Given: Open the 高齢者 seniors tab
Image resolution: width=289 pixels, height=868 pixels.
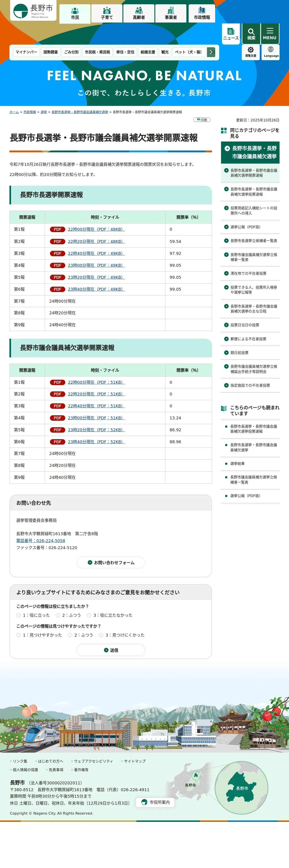Looking at the screenshot, I should (x=139, y=14).
